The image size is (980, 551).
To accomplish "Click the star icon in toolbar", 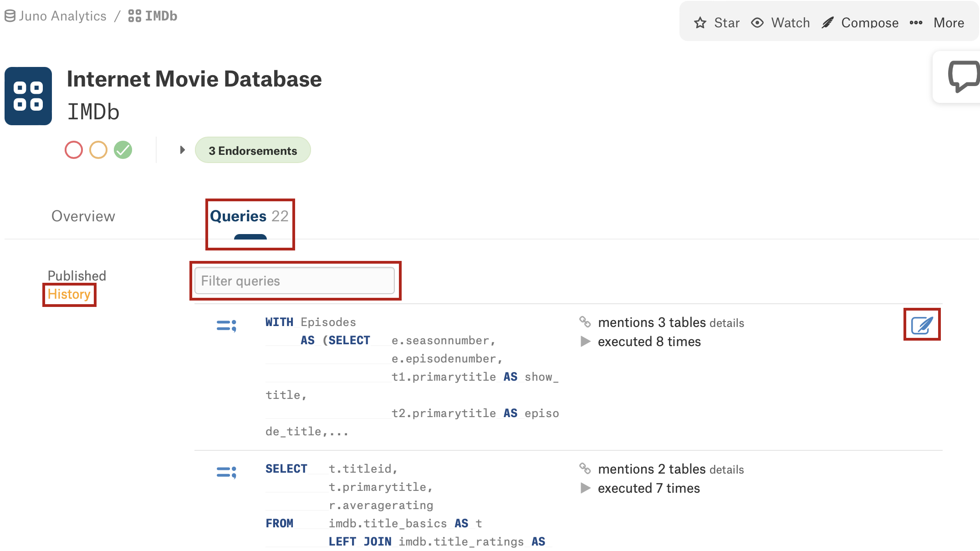I will (700, 23).
